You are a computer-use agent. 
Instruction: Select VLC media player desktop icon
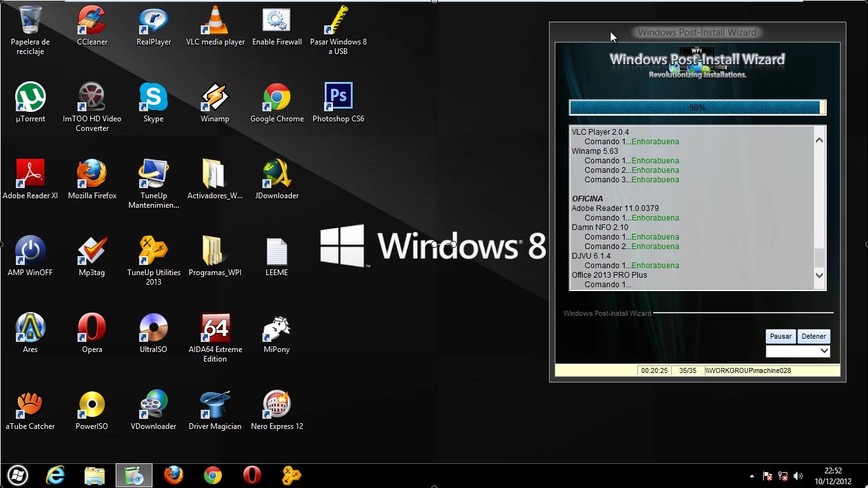[x=215, y=25]
